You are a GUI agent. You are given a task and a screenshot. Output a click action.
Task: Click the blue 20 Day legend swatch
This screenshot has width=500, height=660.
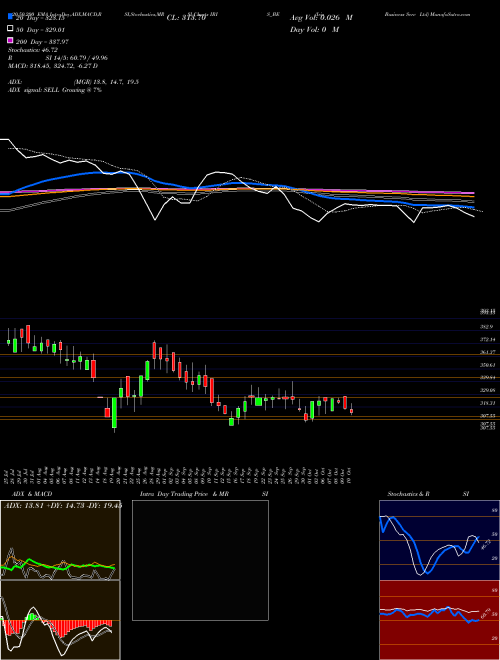[x=10, y=17]
